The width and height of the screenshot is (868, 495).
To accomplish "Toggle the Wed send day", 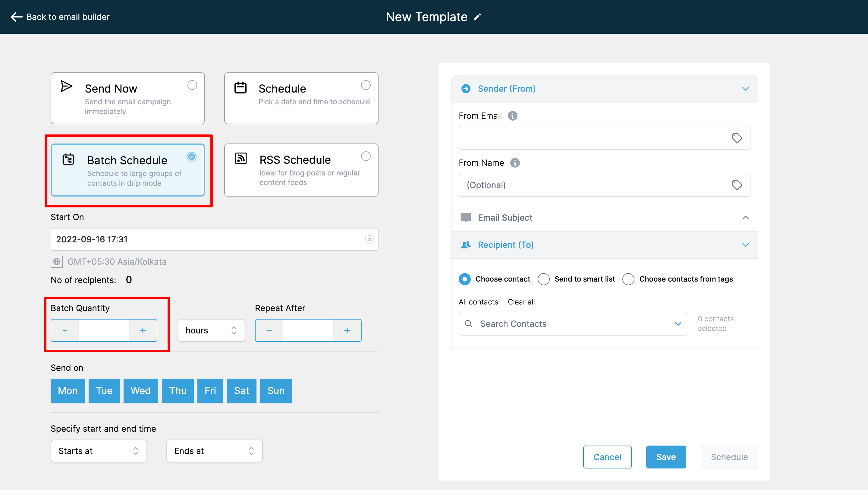I will coord(140,391).
